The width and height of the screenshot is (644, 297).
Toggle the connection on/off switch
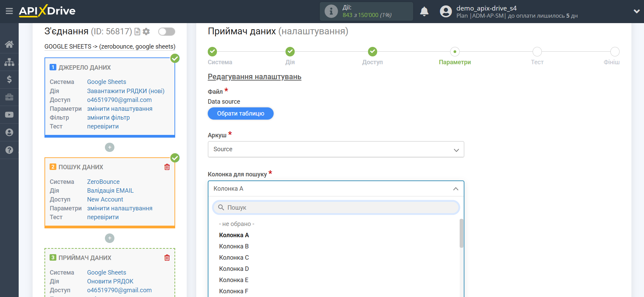pos(166,32)
